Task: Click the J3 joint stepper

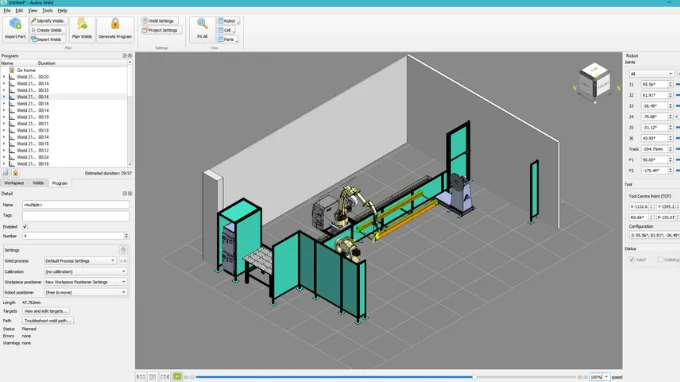Action: click(670, 106)
